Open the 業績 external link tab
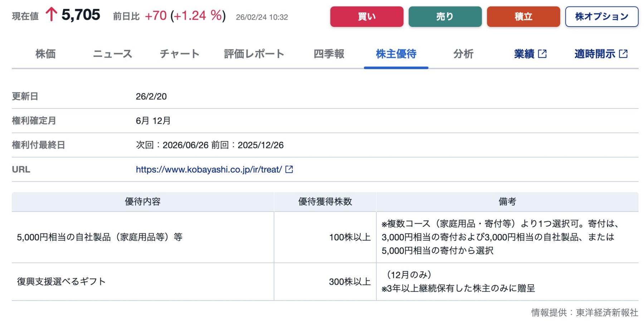The height and width of the screenshot is (322, 644). (524, 54)
